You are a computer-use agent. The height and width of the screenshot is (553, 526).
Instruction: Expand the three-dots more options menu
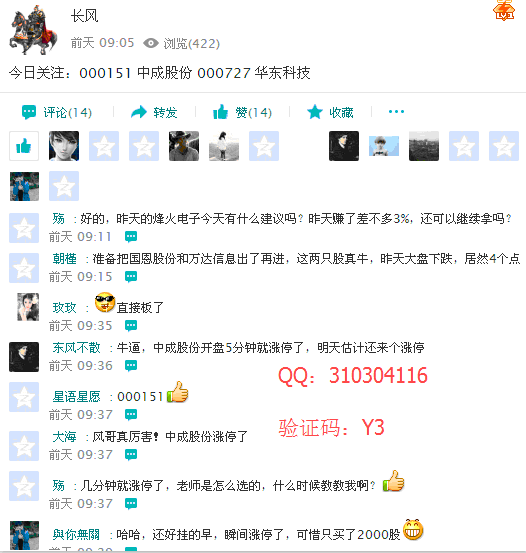click(x=396, y=112)
